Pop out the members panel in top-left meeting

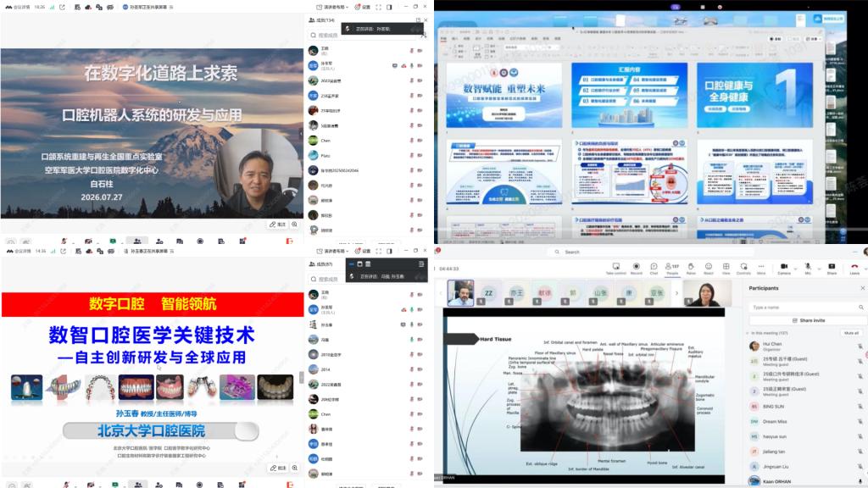click(418, 20)
